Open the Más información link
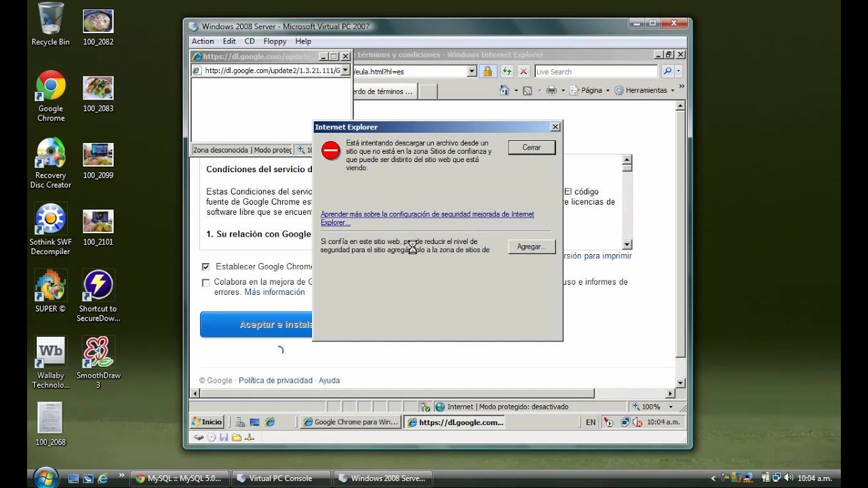 [x=275, y=292]
